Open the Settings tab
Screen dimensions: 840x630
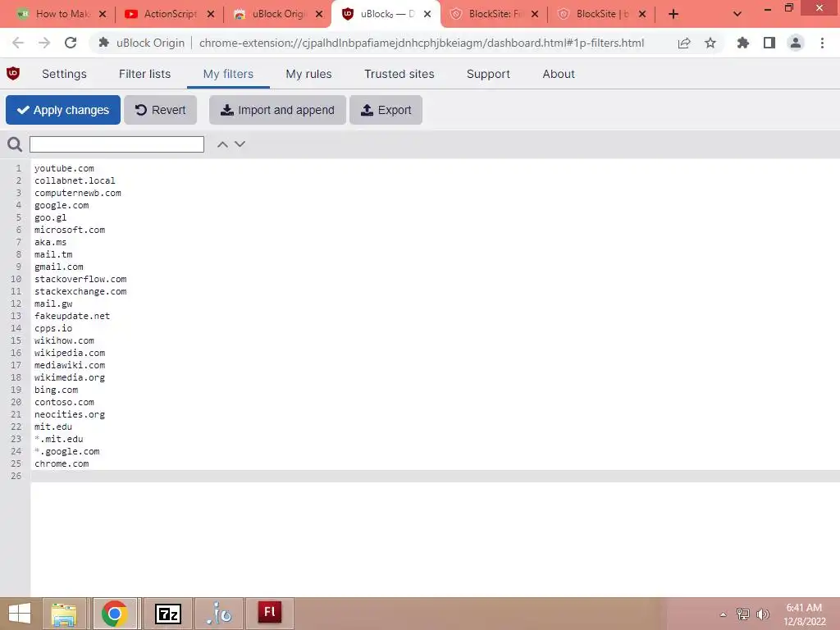[x=64, y=74]
